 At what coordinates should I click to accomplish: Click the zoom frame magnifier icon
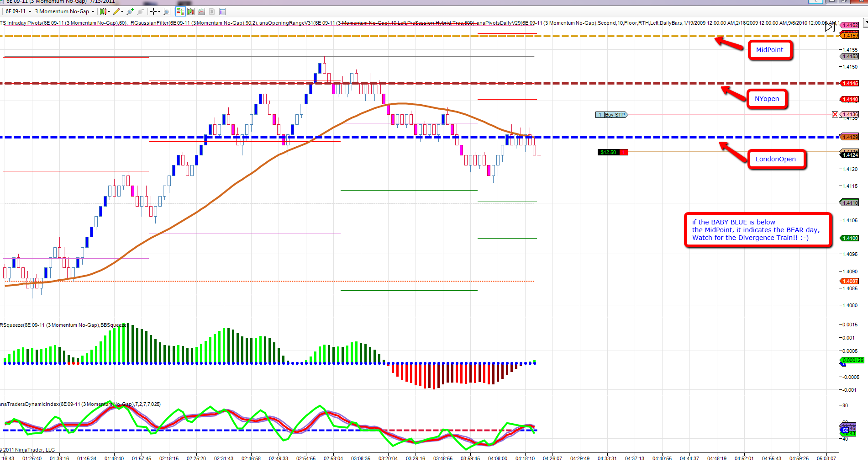pos(167,11)
